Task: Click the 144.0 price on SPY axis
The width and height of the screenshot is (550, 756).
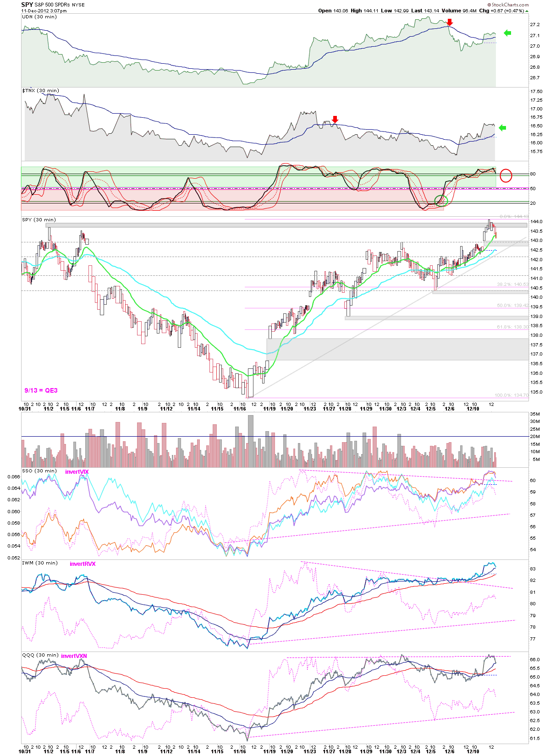Action: (x=536, y=221)
